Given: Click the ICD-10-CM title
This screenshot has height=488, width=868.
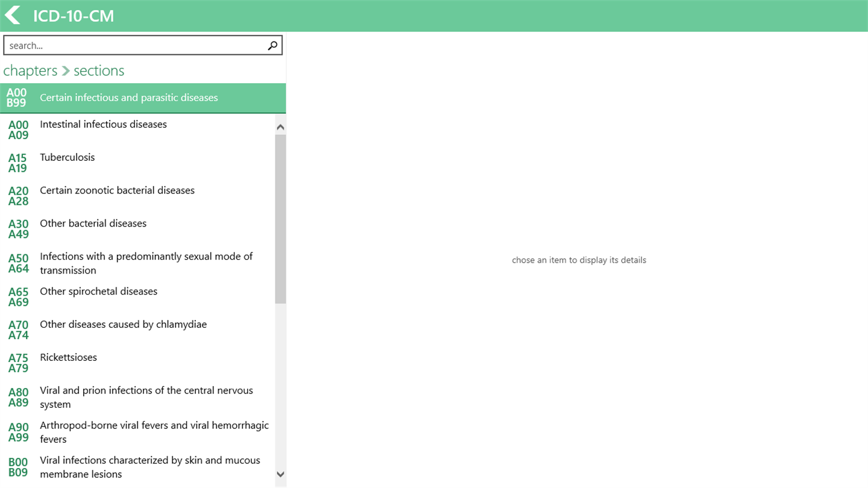Looking at the screenshot, I should click(x=74, y=16).
